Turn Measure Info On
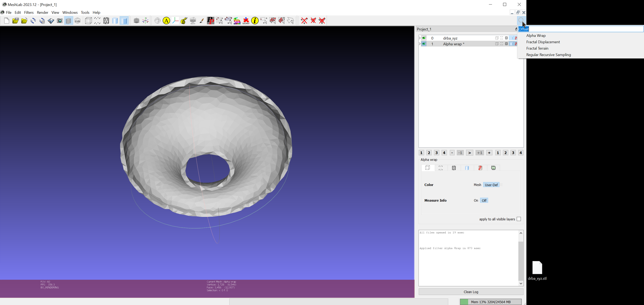644x305 pixels. pyautogui.click(x=476, y=201)
